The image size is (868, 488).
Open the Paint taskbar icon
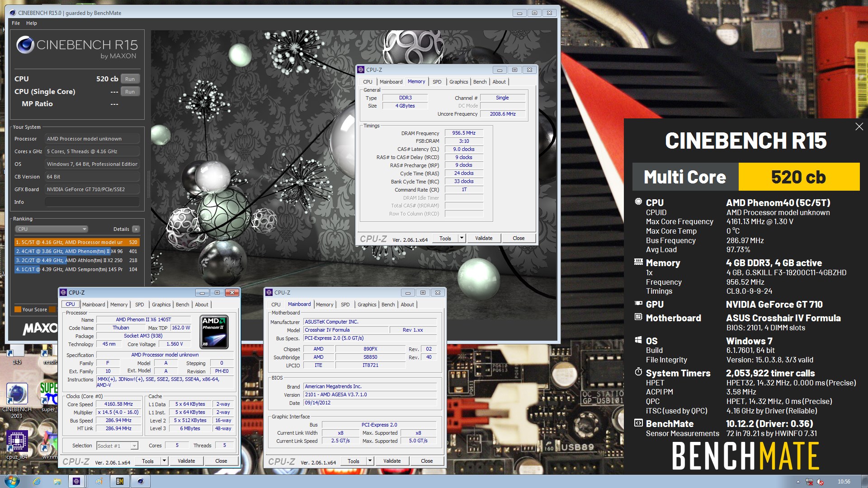[99, 481]
